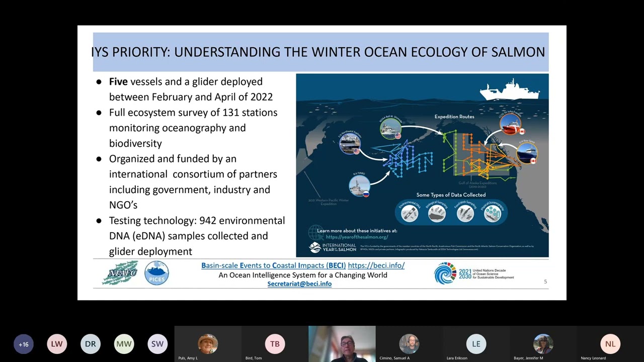Click 'Some Types of Data Collected' heading
This screenshot has width=644, height=362.
(x=451, y=195)
